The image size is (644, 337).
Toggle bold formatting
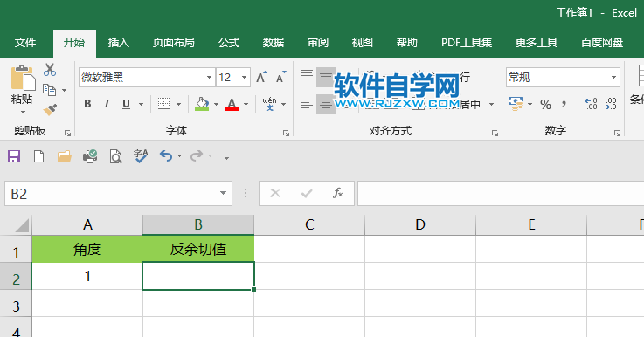click(x=87, y=104)
